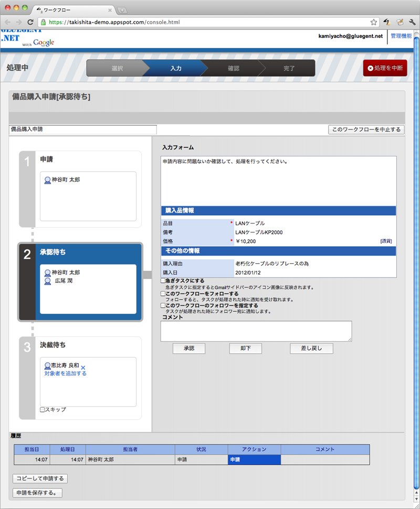Click the lightning extension icon in toolbar
The height and width of the screenshot is (509, 420).
tap(386, 22)
